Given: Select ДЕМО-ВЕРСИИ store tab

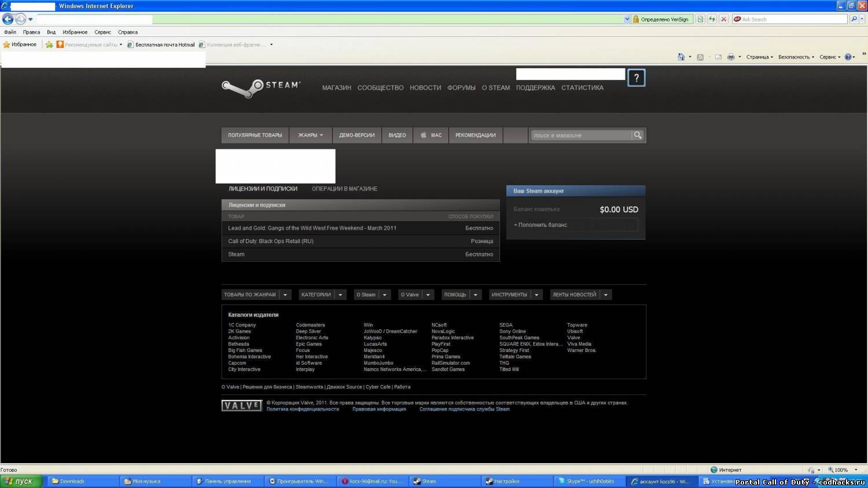Looking at the screenshot, I should (x=356, y=135).
